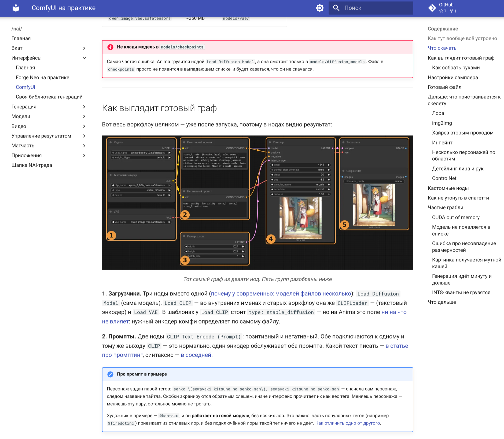Jump to ControlNet in contents

point(444,178)
